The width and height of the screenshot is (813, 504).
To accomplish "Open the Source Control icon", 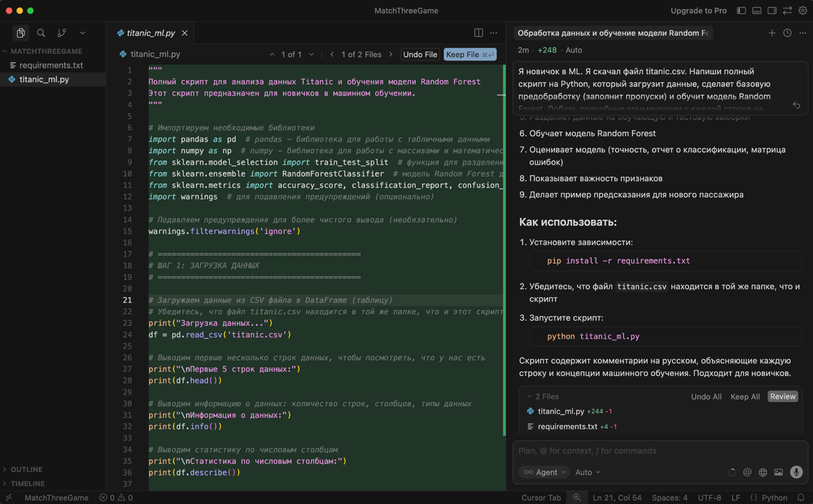I will click(60, 33).
